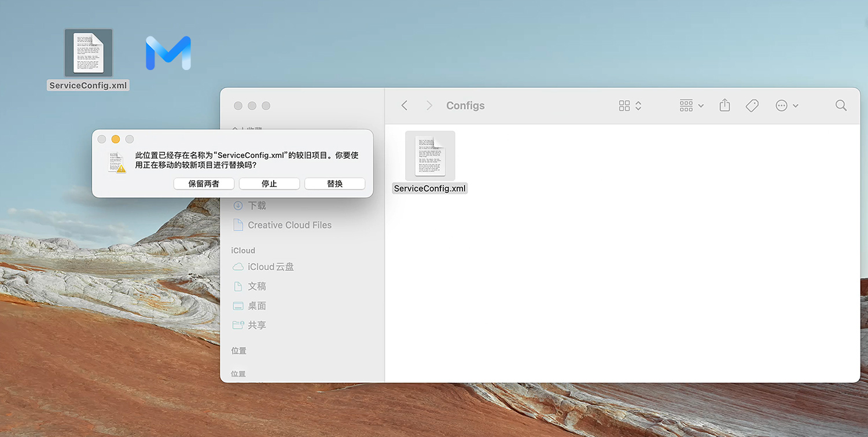Click the back navigation arrow
The image size is (868, 437).
pos(404,105)
